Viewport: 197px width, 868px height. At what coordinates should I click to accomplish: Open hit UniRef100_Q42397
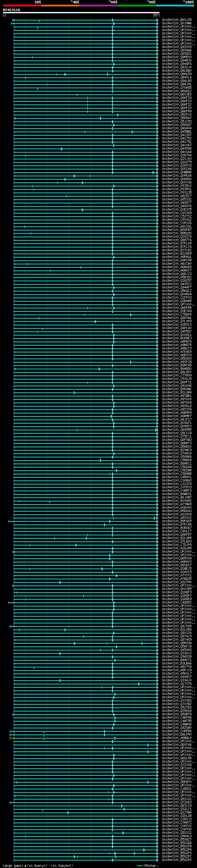(x=177, y=135)
